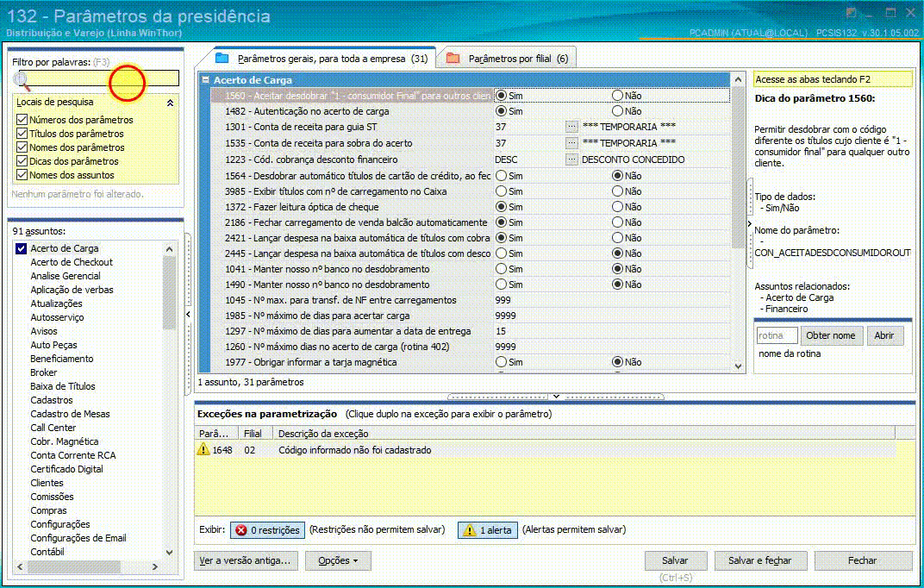Click the Abrir button
924x588 pixels.
[884, 335]
